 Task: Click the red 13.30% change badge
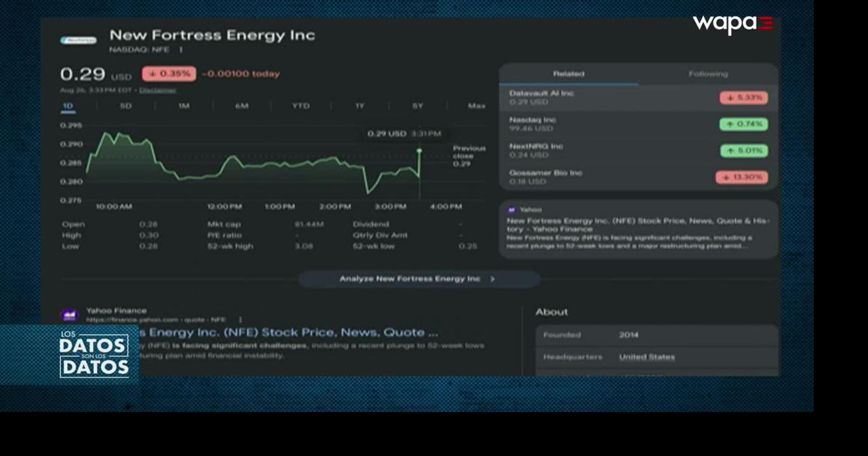pyautogui.click(x=742, y=177)
